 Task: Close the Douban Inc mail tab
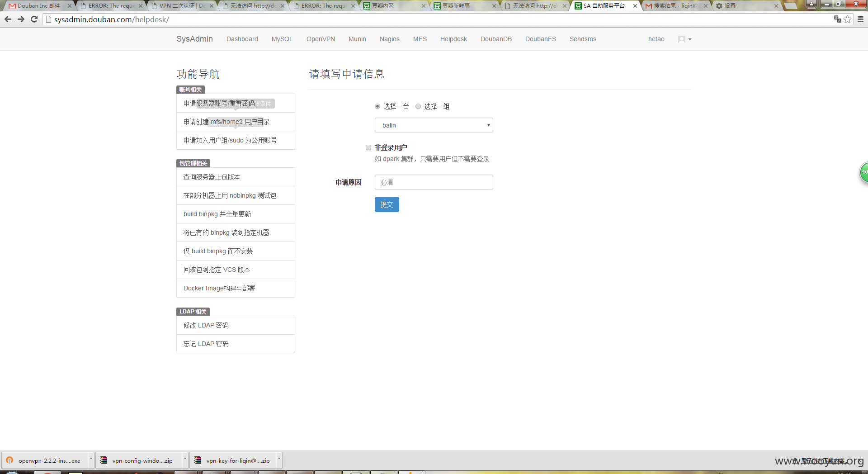coord(69,6)
